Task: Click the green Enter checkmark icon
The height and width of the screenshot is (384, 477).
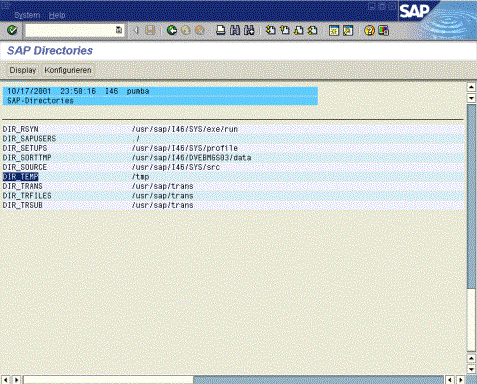Action: click(x=12, y=30)
